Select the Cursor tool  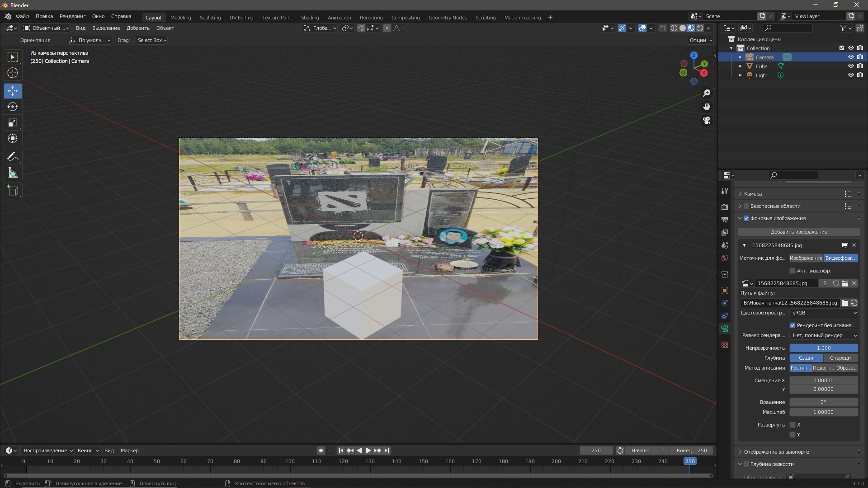[x=13, y=73]
